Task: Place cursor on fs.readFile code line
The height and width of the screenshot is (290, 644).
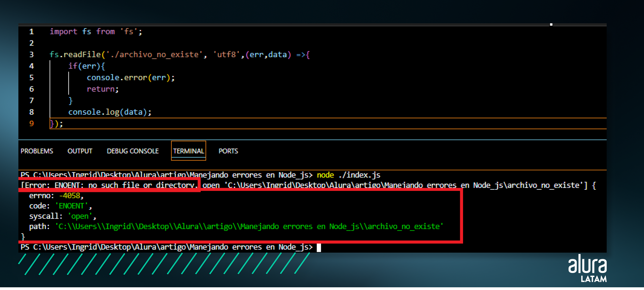Action: click(x=179, y=55)
